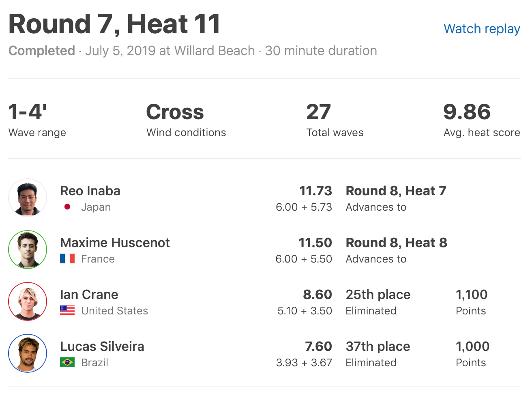Click the Japan flag icon
Image resolution: width=532 pixels, height=393 pixels.
tap(67, 207)
